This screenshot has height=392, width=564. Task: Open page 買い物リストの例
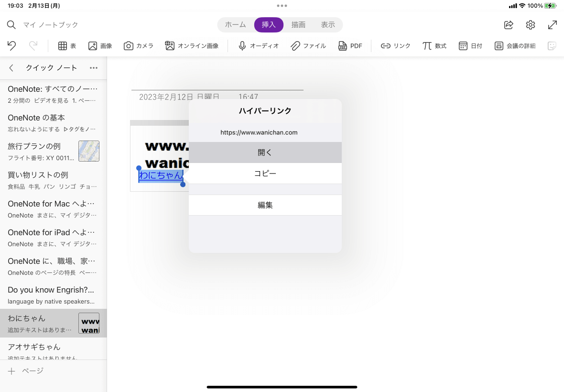coord(53,180)
